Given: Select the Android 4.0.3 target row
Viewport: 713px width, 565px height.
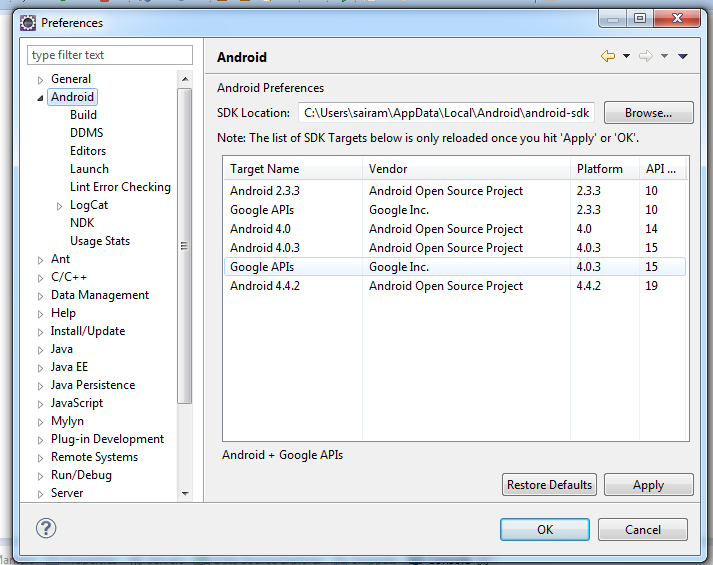Looking at the screenshot, I should pyautogui.click(x=455, y=248).
